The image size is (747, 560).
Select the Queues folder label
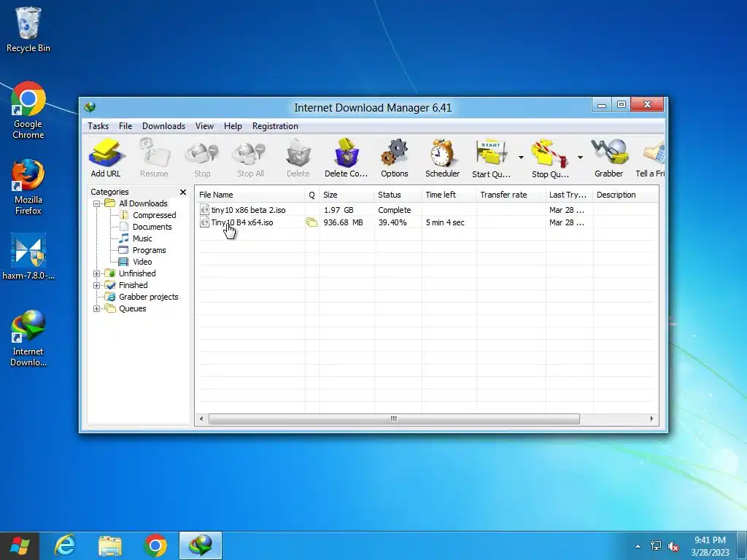133,308
